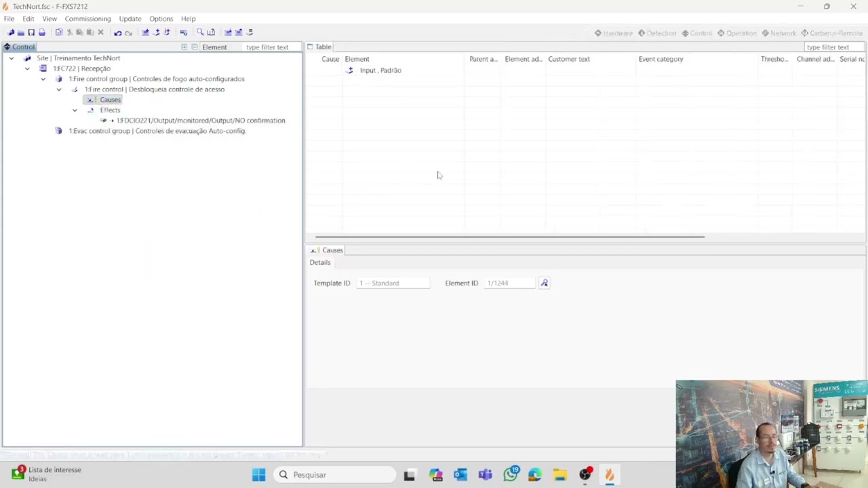Click the Hardware task card icon

point(598,33)
